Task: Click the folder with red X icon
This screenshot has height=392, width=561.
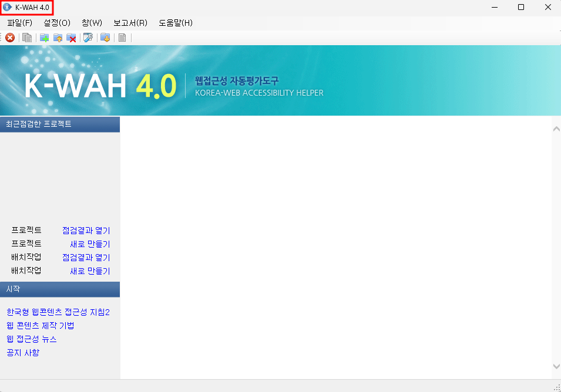Action: pyautogui.click(x=71, y=38)
